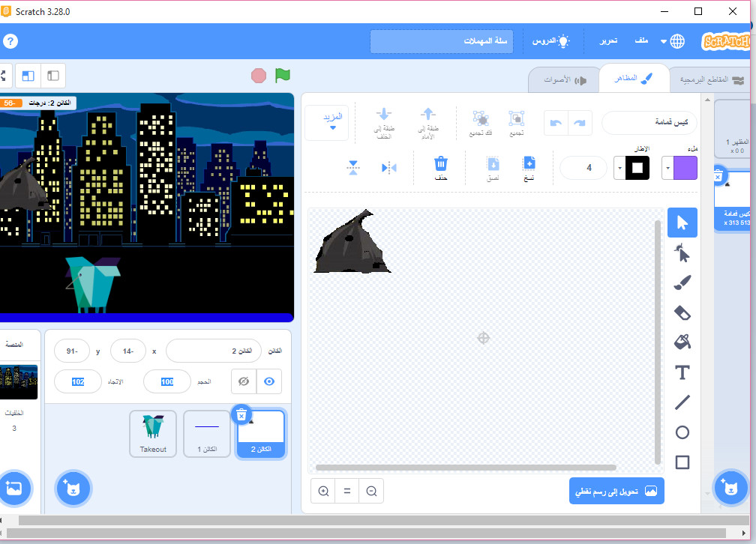Select the Takeout sprite thumbnail
Viewport: 756px width, 544px height.
[x=153, y=434]
